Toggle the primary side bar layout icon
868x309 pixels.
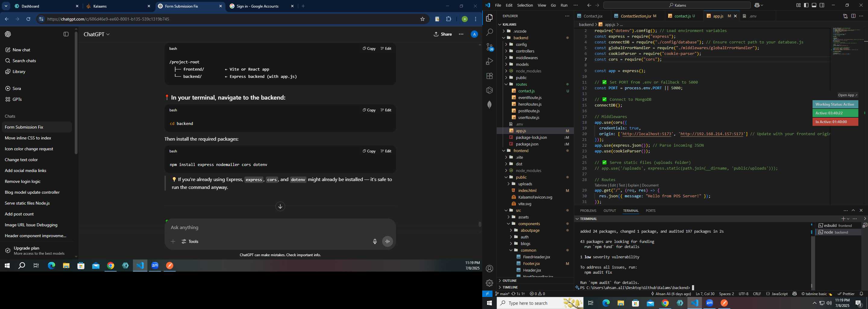(x=806, y=5)
